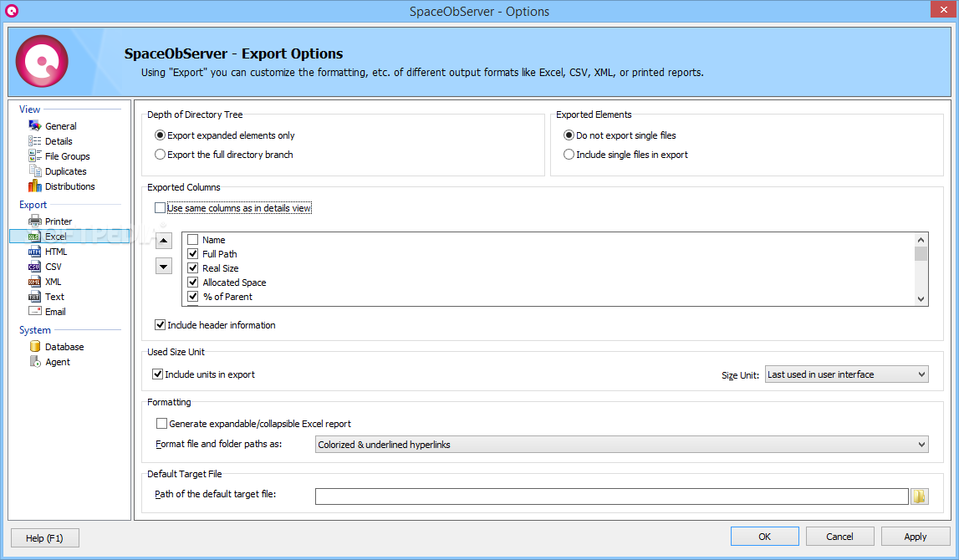The width and height of the screenshot is (959, 560).
Task: Select Do not export single files
Action: point(620,135)
